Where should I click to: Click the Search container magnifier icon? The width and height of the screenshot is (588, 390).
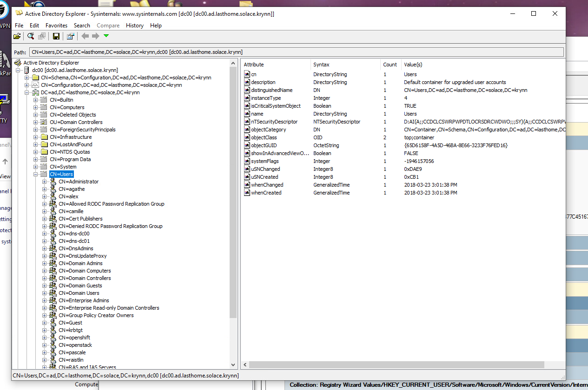(x=31, y=36)
